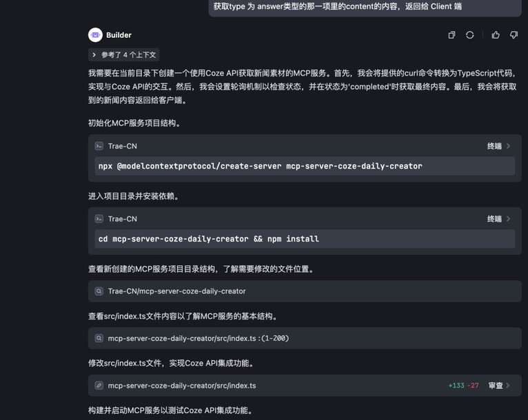Open 审查 for the index.ts changes
Image resolution: width=528 pixels, height=420 pixels.
click(x=499, y=386)
